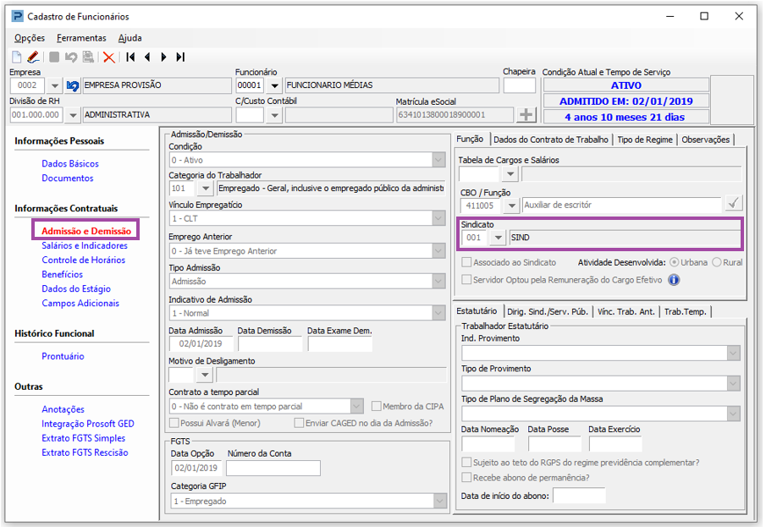Jump to the last employee record
Viewport: 766px width, 532px height.
click(x=180, y=58)
